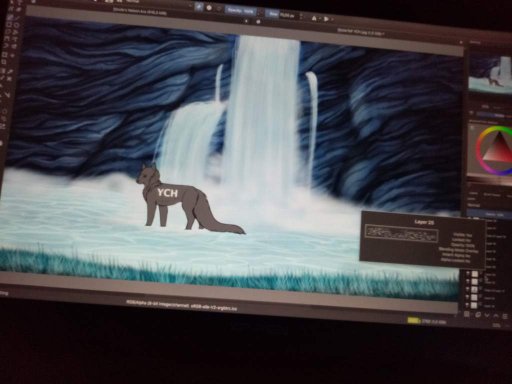
Task: Open the layer options menu icon
Action: (505, 316)
